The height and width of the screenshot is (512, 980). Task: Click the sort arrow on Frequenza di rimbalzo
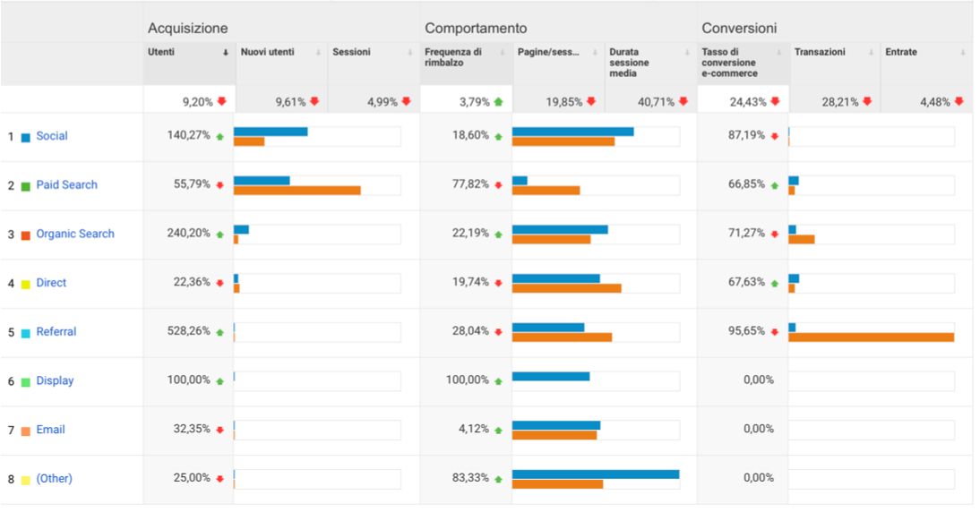(x=503, y=53)
